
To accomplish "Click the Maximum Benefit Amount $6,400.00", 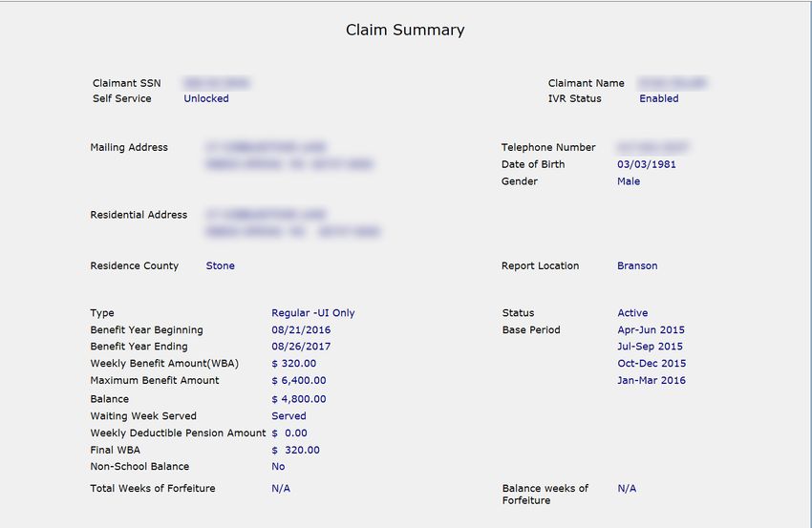I will (299, 380).
